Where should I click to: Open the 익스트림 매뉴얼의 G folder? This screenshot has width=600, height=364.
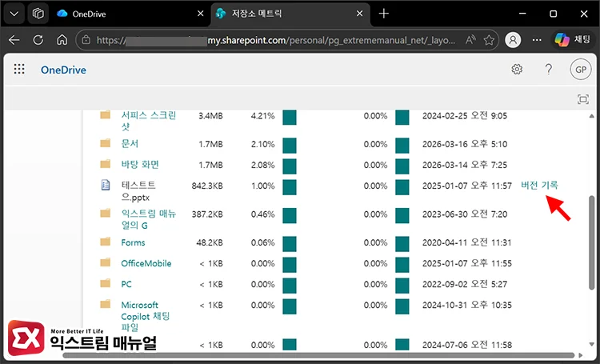point(148,219)
